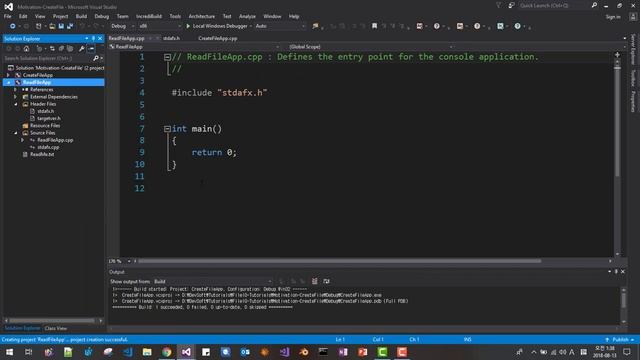640x360 pixels.
Task: Expand the References node
Action: [x=16, y=89]
